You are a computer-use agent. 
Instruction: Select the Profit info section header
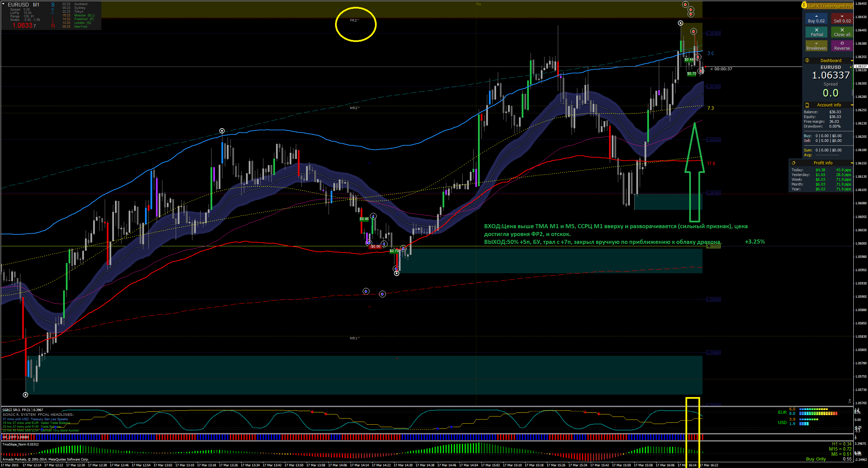(821, 163)
